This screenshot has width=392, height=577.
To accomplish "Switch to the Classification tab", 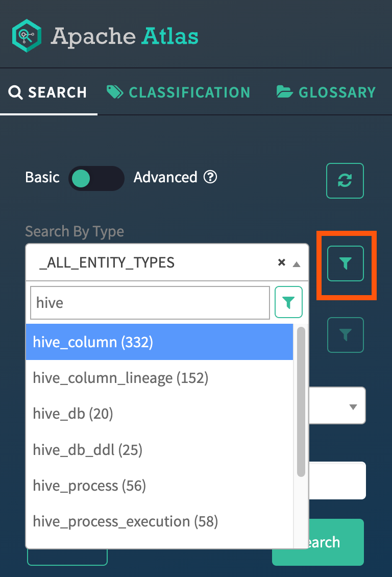I will [179, 92].
